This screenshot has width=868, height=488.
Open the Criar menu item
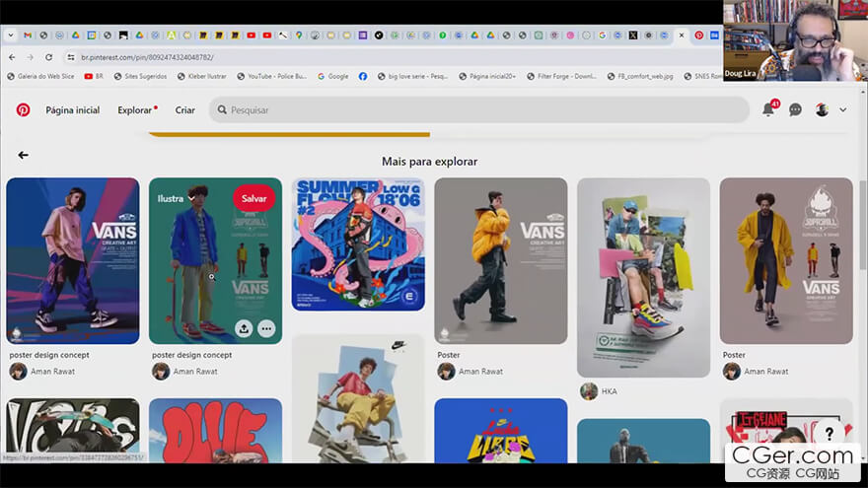point(184,110)
